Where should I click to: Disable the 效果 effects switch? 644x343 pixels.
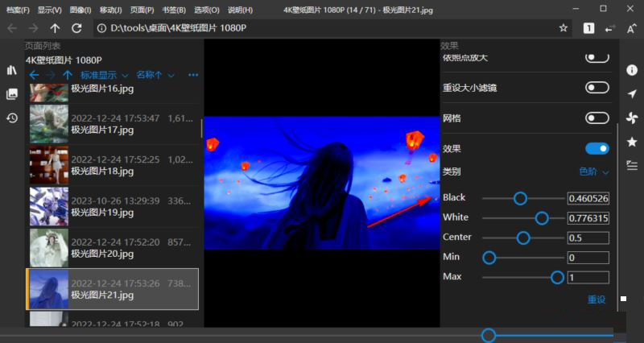click(x=597, y=149)
